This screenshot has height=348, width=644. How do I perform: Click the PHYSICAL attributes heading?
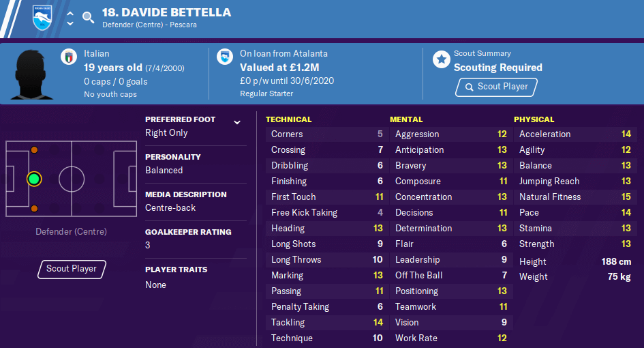tap(534, 119)
